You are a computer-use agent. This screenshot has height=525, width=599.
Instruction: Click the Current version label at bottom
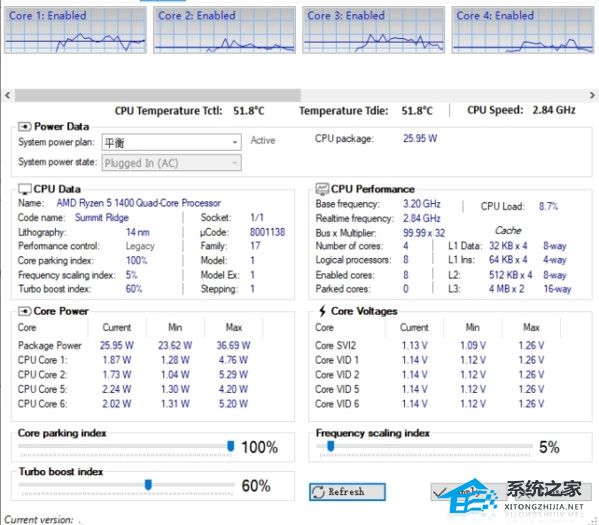(x=39, y=520)
